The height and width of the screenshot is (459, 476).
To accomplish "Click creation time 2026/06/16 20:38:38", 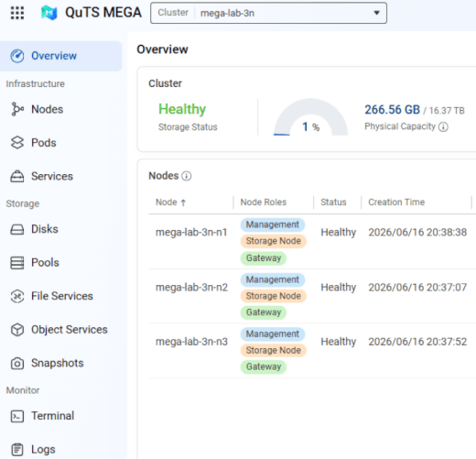I will (x=417, y=233).
